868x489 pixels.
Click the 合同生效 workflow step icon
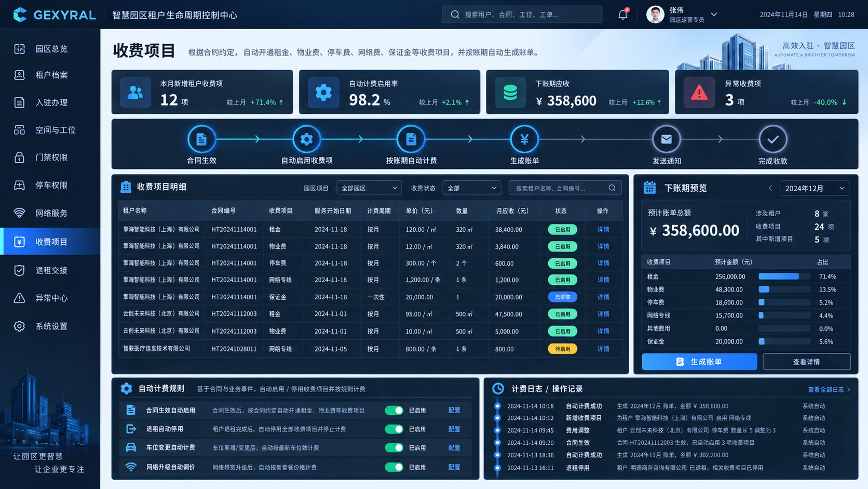pos(201,139)
